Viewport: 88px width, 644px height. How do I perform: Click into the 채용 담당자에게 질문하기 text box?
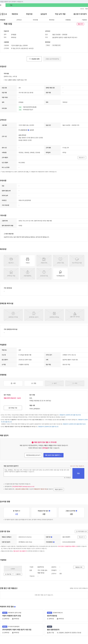37,472
